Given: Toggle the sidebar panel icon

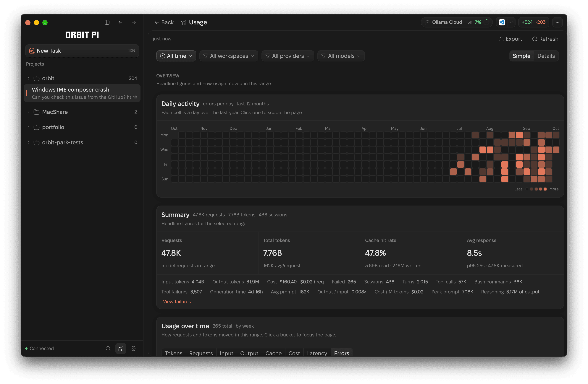Looking at the screenshot, I should tap(107, 22).
